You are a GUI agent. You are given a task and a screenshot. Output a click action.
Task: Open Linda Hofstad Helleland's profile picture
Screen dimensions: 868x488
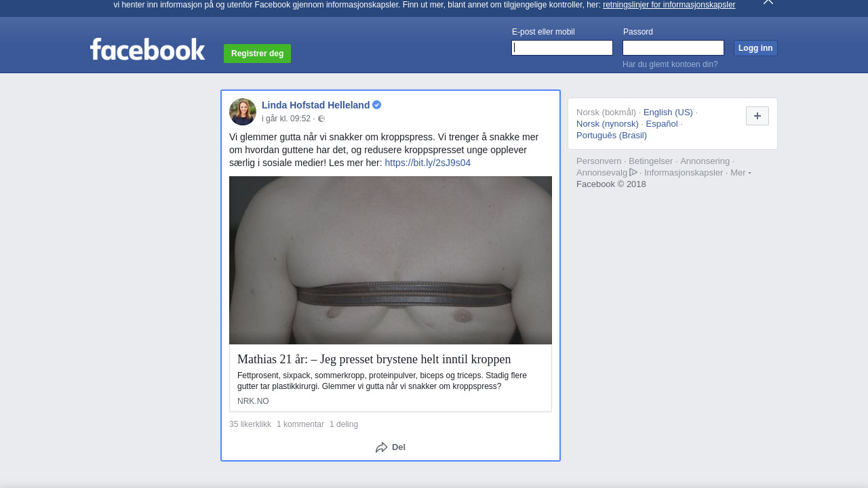tap(243, 112)
